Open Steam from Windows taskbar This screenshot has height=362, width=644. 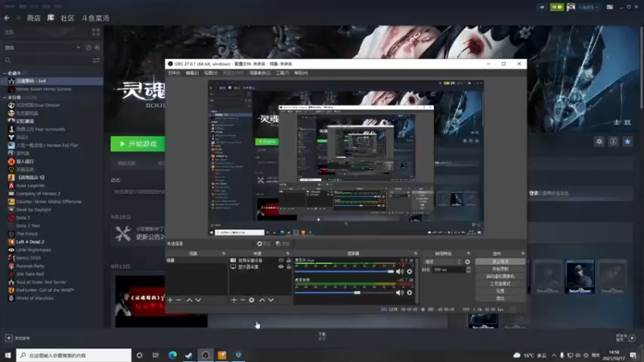click(x=189, y=355)
